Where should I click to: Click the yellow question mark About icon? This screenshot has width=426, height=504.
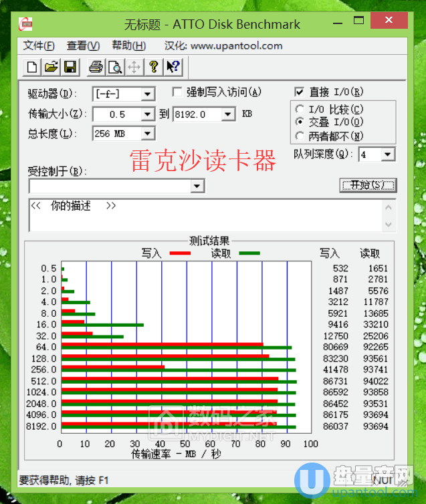[154, 67]
